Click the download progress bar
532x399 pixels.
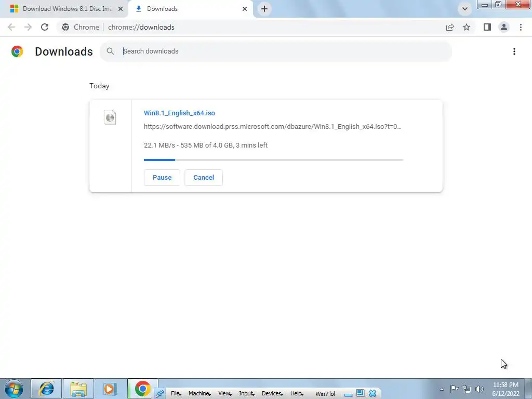273,160
